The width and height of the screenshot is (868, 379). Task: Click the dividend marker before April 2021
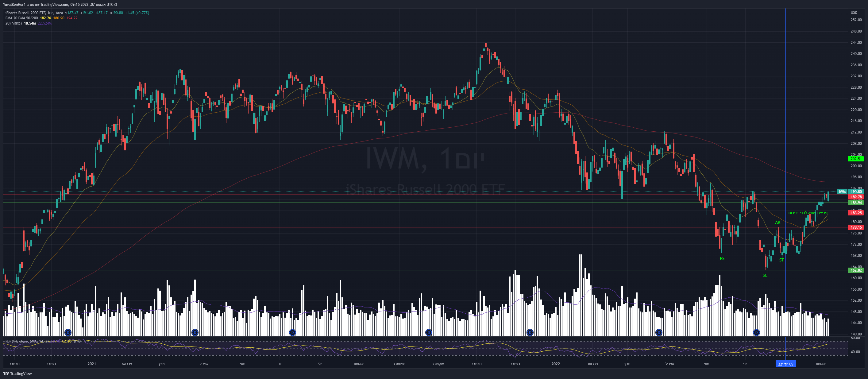195,333
